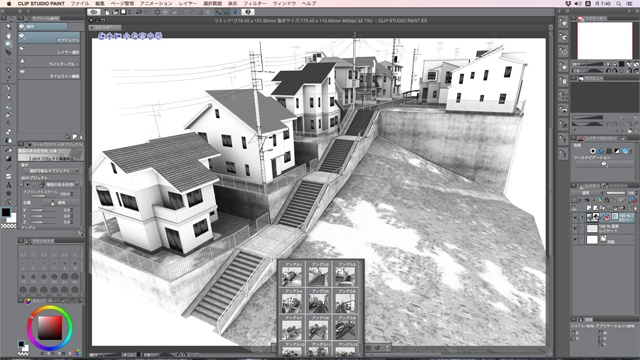The width and height of the screenshot is (640, 360).
Task: Select the Auto select wand tool
Action: tap(8, 70)
